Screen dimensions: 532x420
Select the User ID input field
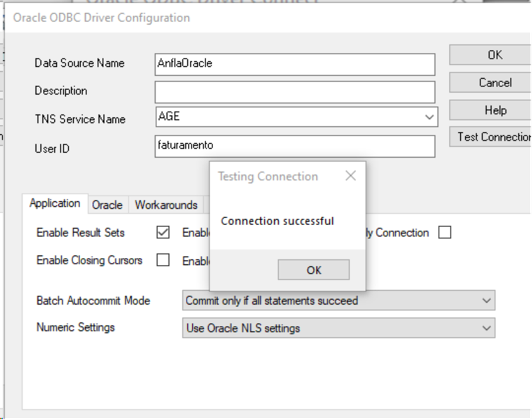click(295, 146)
